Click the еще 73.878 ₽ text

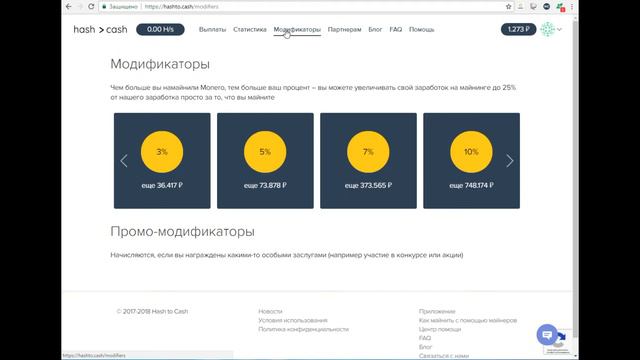(x=265, y=185)
